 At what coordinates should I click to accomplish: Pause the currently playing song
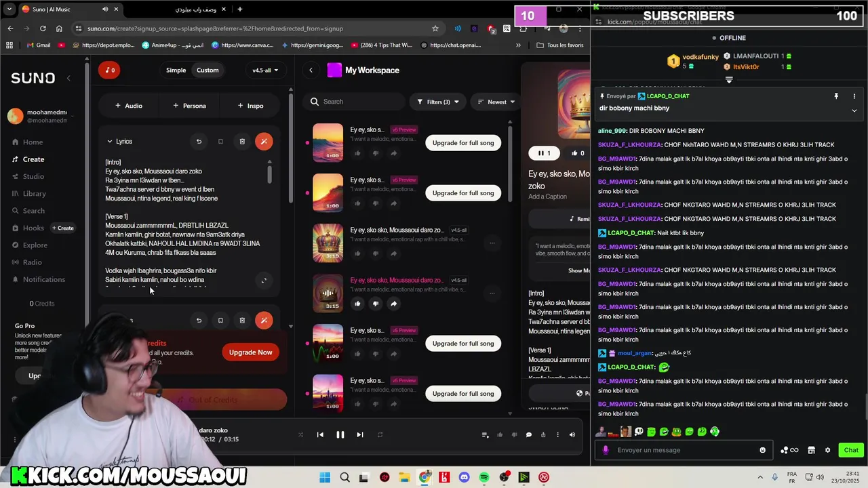point(340,435)
